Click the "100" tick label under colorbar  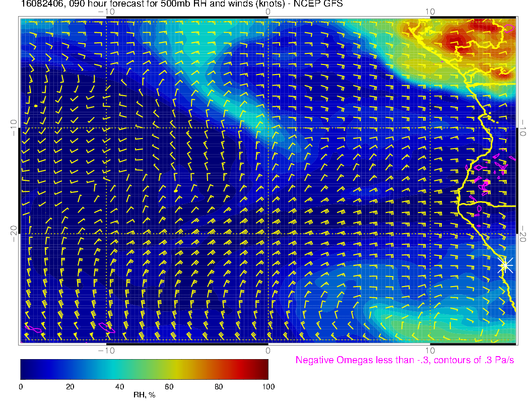click(269, 387)
